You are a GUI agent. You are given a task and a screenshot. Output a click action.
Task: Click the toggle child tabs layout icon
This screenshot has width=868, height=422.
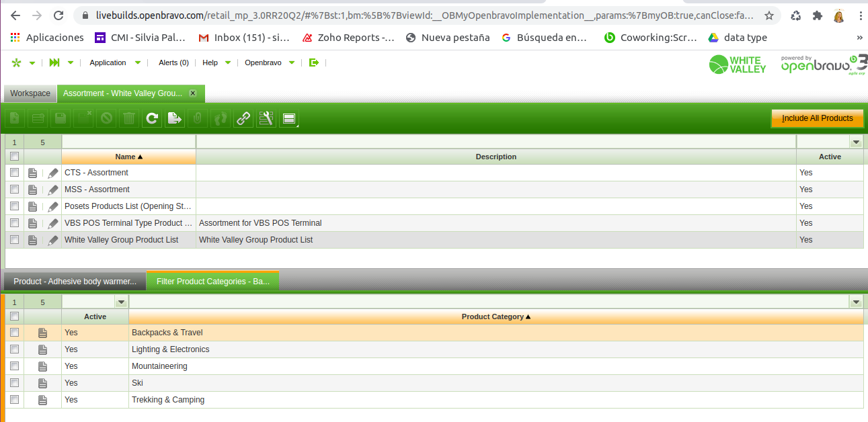click(288, 118)
